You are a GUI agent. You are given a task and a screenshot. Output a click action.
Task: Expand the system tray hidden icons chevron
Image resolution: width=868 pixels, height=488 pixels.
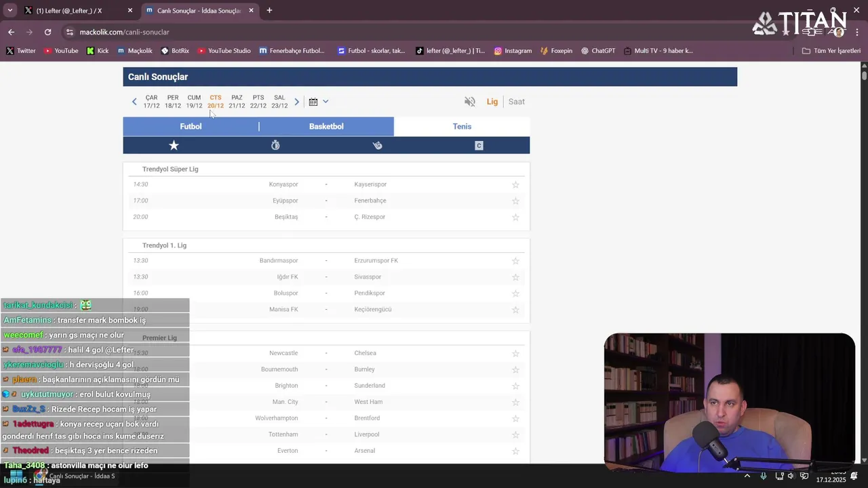(x=747, y=476)
